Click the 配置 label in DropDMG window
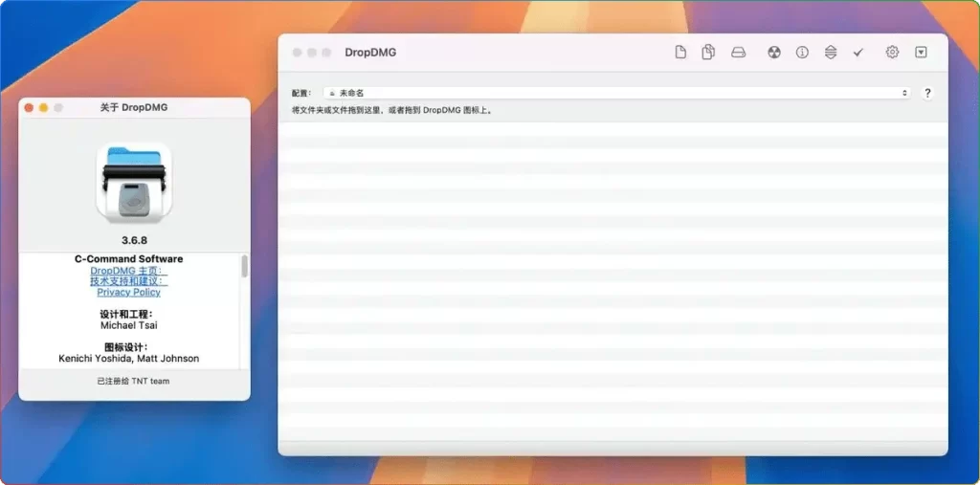 (x=301, y=93)
